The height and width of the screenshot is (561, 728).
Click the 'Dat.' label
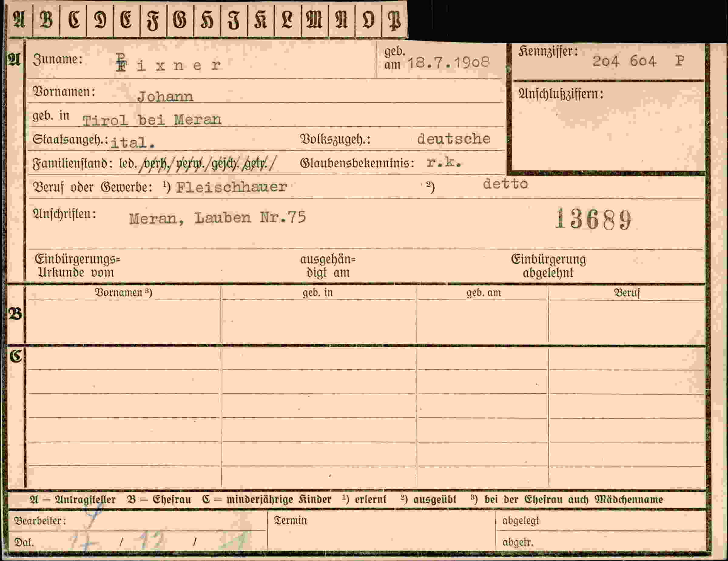coord(24,543)
